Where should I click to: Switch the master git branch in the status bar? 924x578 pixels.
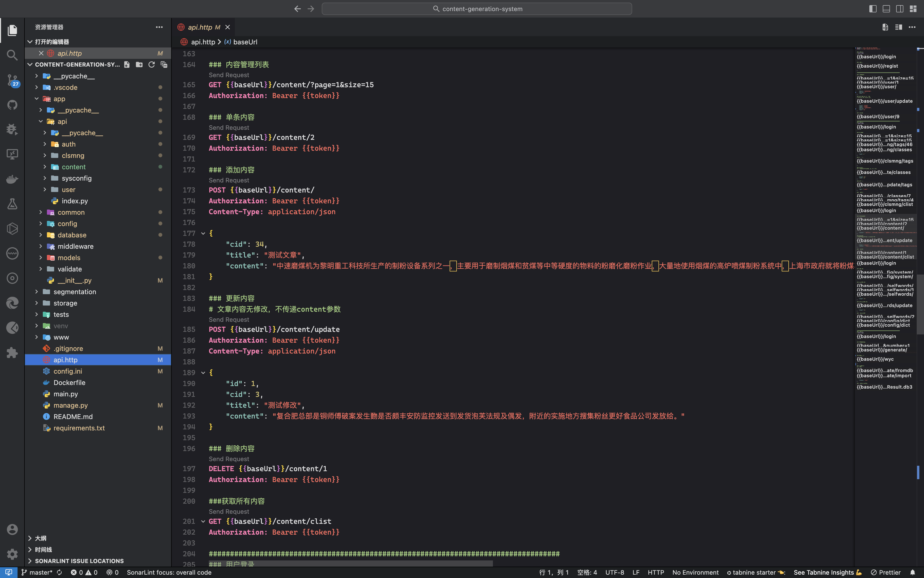tap(37, 572)
